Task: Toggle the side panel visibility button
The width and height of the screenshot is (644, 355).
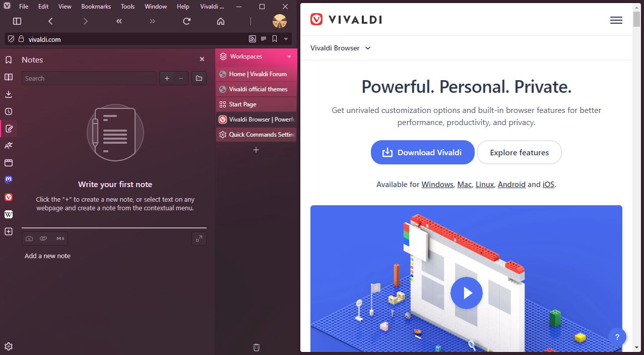Action: [x=17, y=21]
